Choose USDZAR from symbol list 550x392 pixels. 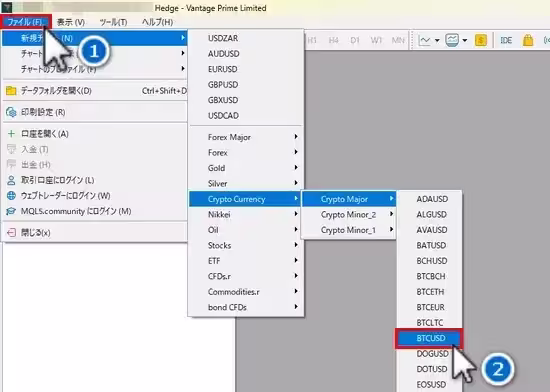(246, 38)
